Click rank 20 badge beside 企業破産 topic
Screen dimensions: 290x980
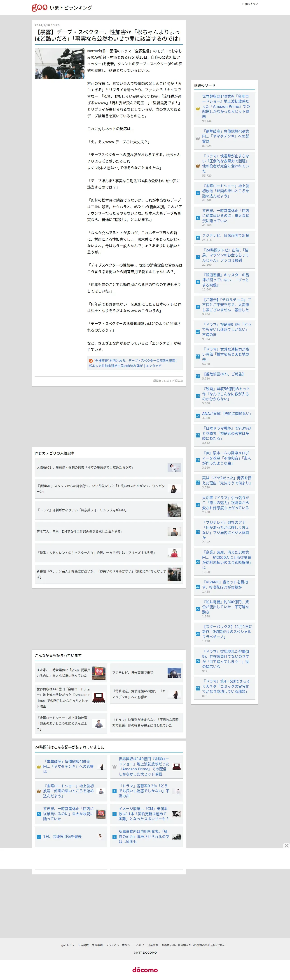click(198, 562)
